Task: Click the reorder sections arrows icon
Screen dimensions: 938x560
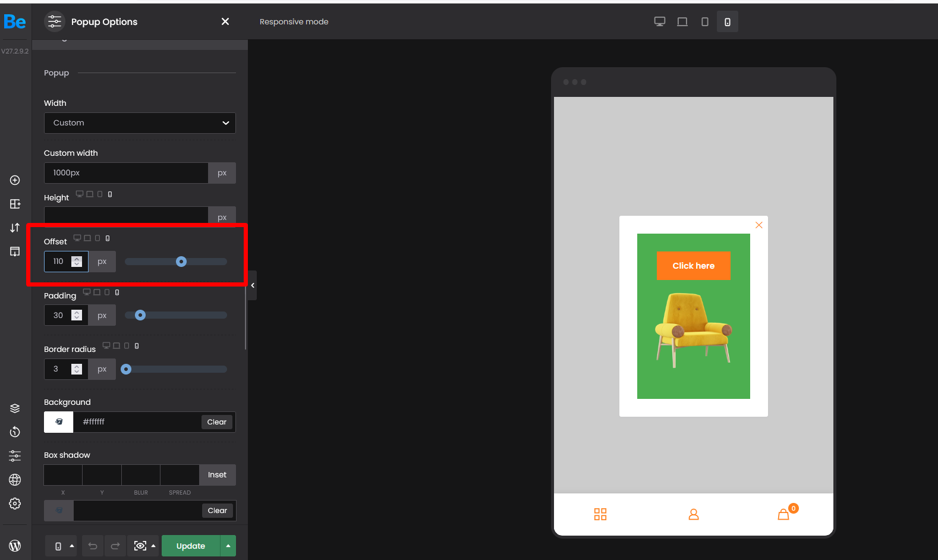Action: click(15, 228)
